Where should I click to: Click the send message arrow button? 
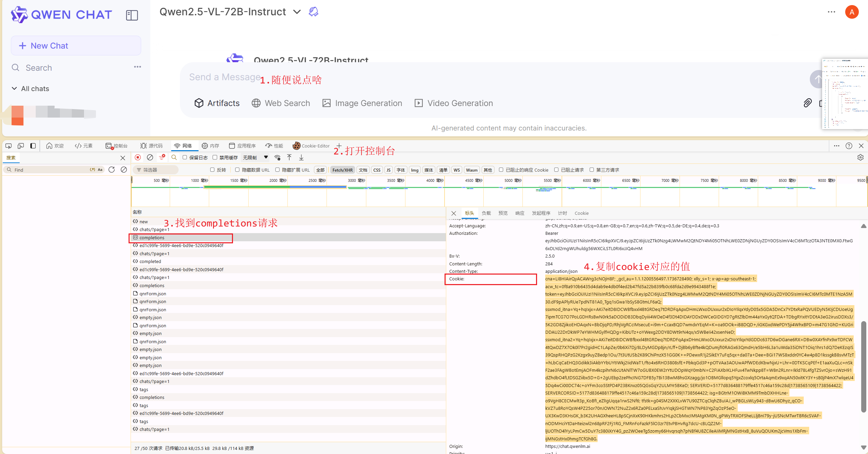(x=817, y=79)
